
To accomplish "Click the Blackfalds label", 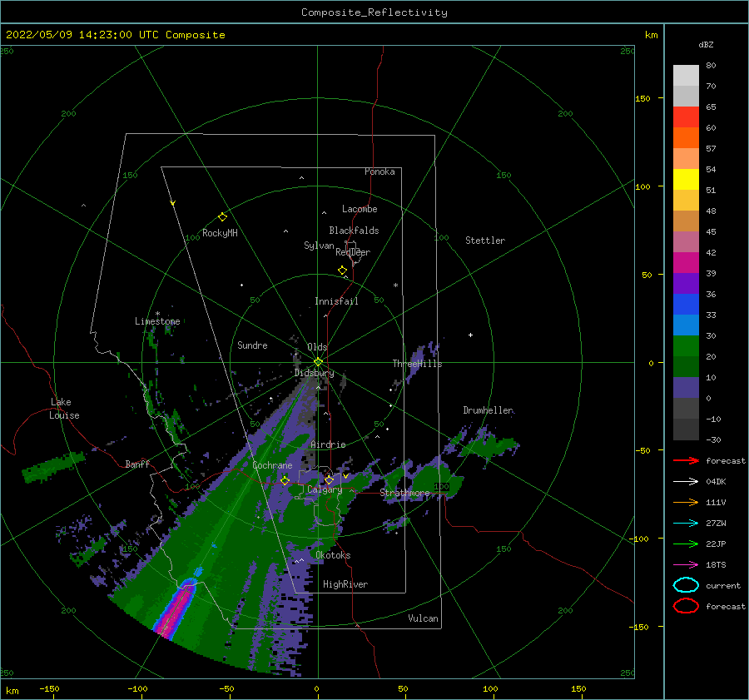I will [x=354, y=231].
